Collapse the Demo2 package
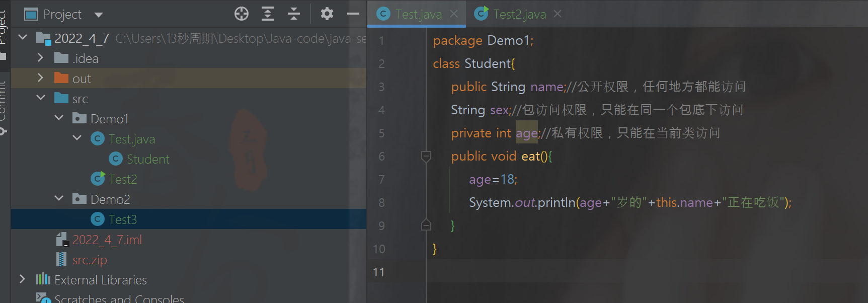The width and height of the screenshot is (868, 303). tap(59, 199)
